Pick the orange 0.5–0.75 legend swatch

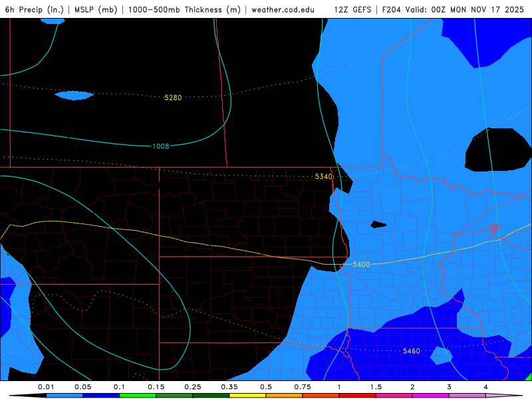(285, 396)
